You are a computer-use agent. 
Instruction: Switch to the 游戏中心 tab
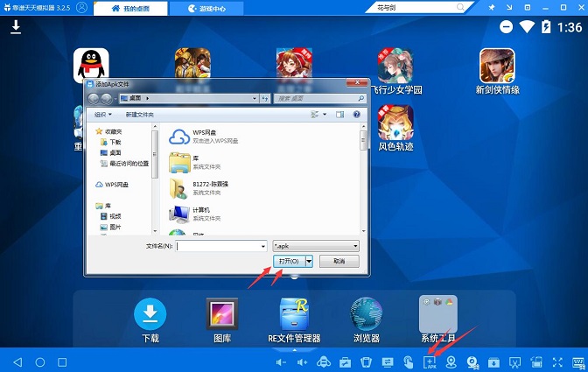212,8
